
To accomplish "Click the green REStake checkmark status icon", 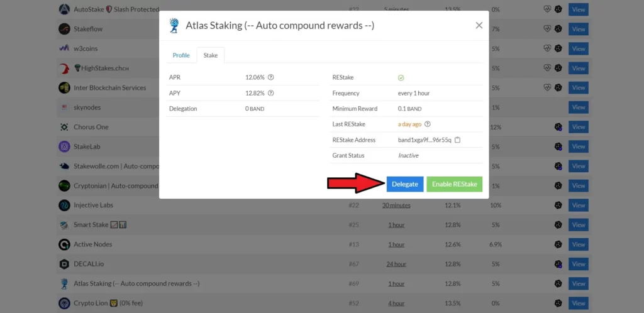I will click(x=401, y=77).
